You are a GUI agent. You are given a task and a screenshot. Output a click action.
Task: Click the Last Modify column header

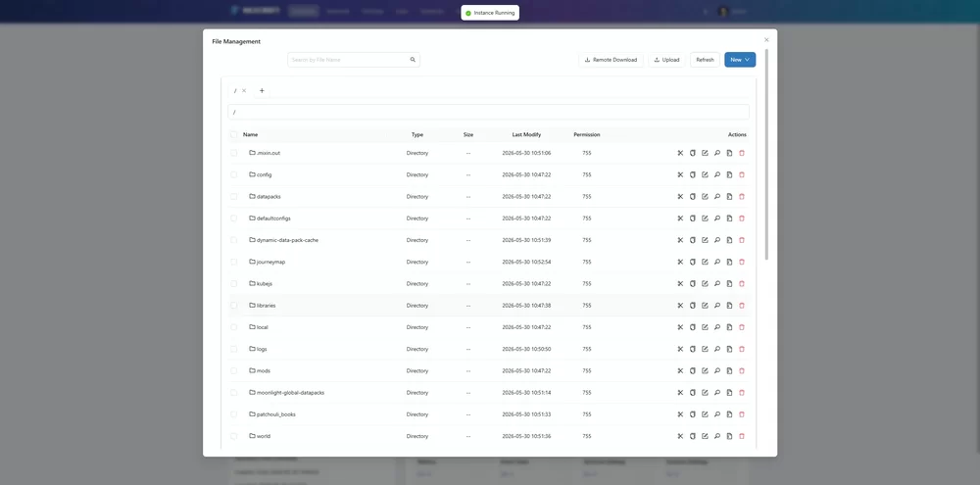coord(527,134)
